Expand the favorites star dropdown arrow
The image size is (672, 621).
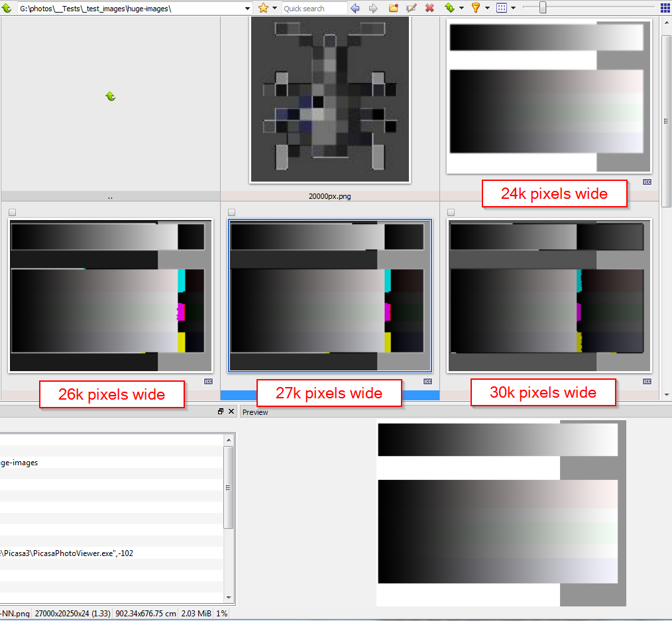click(275, 8)
